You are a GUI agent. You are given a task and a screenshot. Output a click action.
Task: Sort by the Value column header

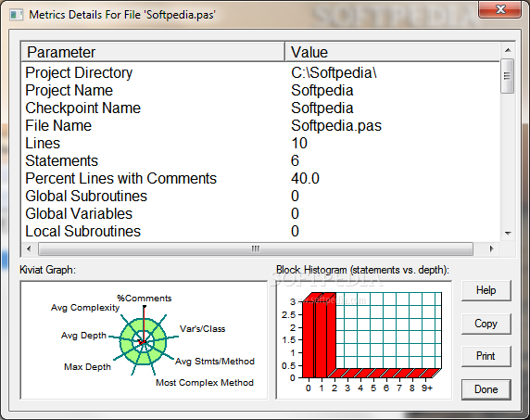coord(393,52)
